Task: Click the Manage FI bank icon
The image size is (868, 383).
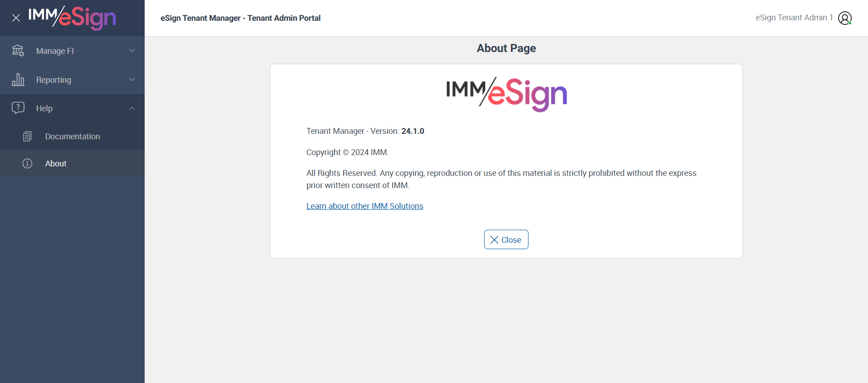Action: click(18, 51)
